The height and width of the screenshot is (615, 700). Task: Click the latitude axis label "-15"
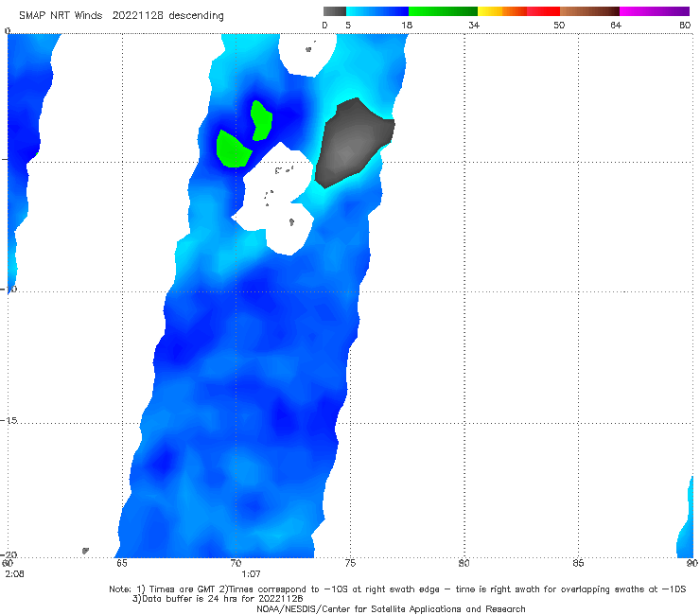(x=9, y=421)
